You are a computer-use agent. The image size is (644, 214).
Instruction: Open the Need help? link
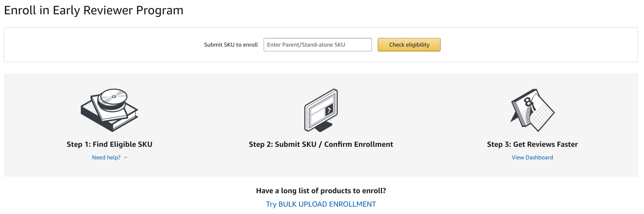(106, 157)
